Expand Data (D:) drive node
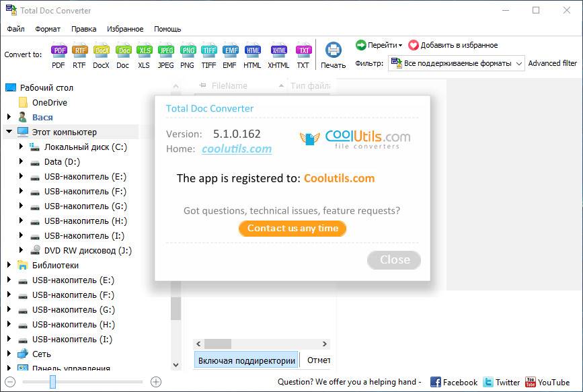Viewport: 583px width, 392px height. [22, 161]
